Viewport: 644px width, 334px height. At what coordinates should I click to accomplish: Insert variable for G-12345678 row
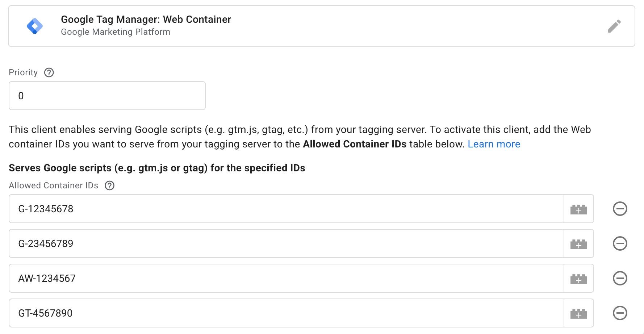click(578, 209)
